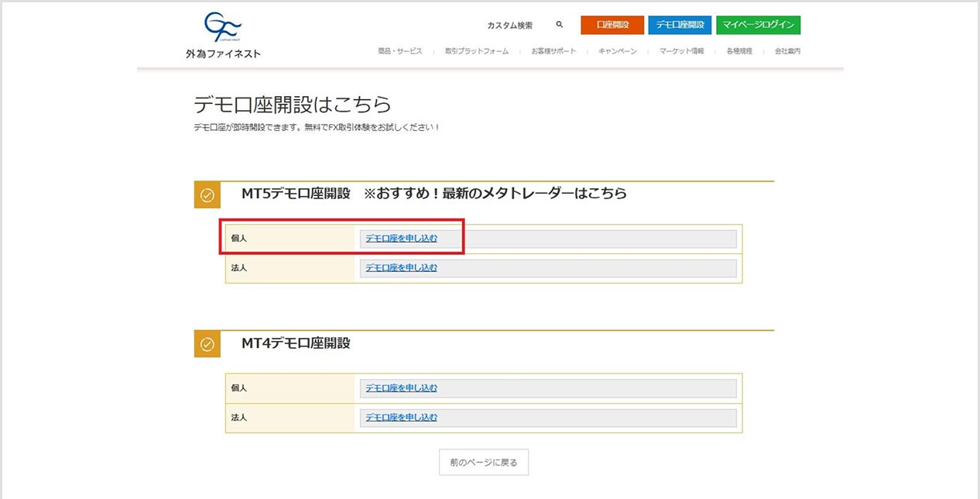The image size is (980, 499).
Task: Open the お客様サポート menu
Action: [x=553, y=51]
